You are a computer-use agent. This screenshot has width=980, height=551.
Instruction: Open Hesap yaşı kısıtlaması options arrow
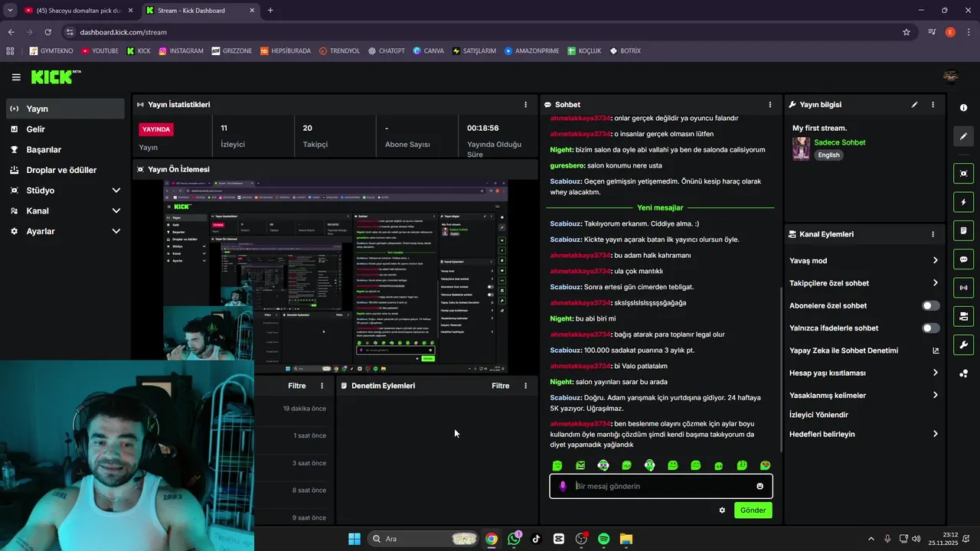pos(936,373)
